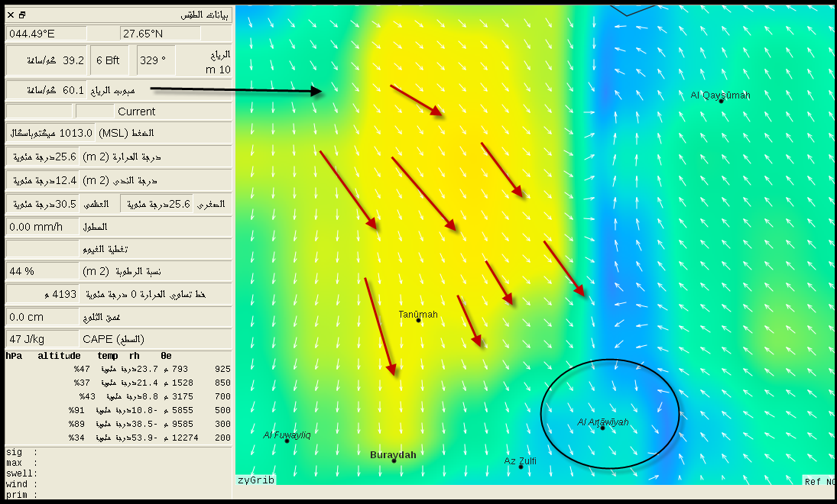Undock the weather data panel with float icon
This screenshot has width=837, height=504.
click(22, 15)
